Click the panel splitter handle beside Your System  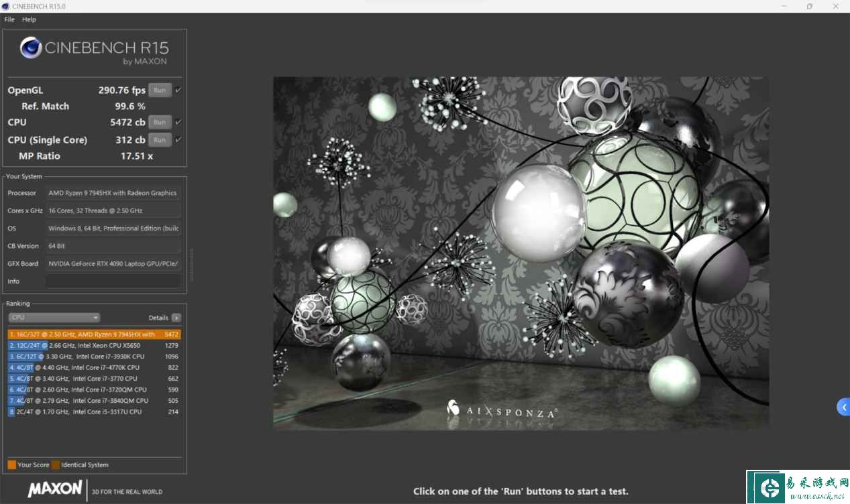click(191, 265)
